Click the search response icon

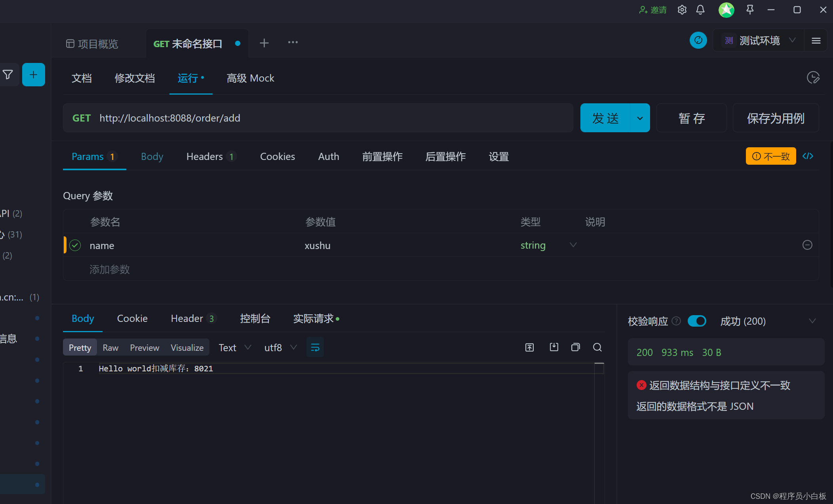point(597,347)
